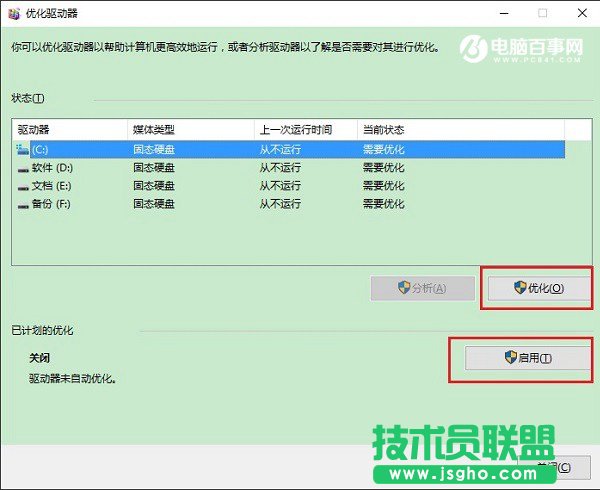Select the C: drive icon in the list
This screenshot has width=600, height=490.
pos(23,150)
